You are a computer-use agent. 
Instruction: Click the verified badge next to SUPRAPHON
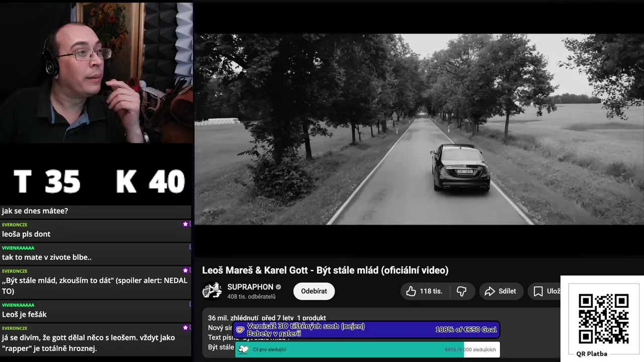click(x=278, y=287)
